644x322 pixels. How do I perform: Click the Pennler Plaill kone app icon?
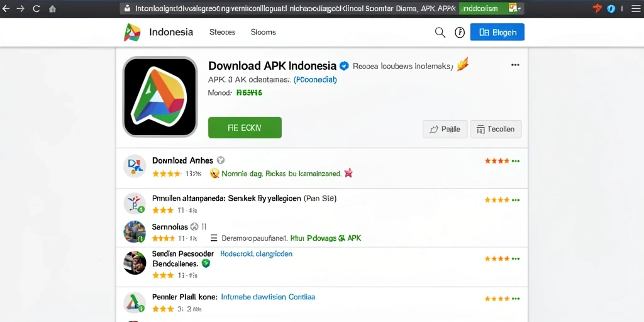[x=135, y=303]
